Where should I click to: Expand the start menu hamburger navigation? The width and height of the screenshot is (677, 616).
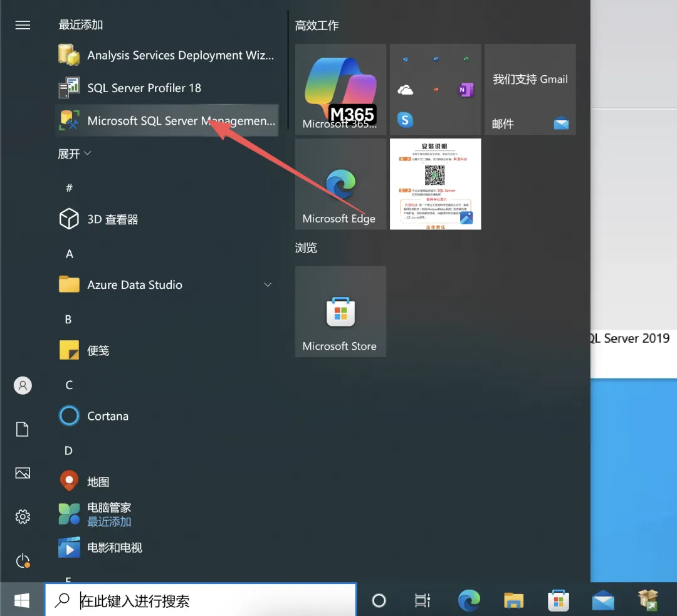[23, 25]
